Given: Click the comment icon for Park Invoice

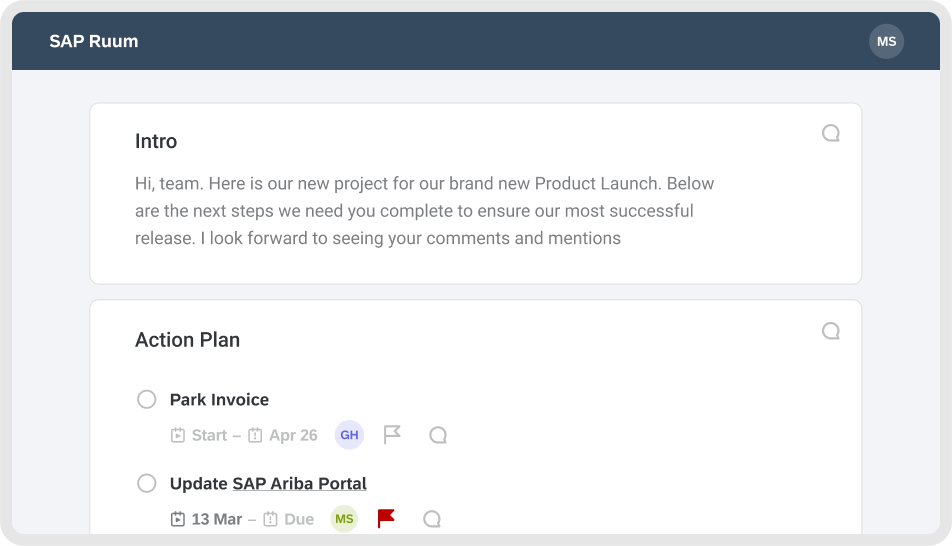Looking at the screenshot, I should (437, 435).
